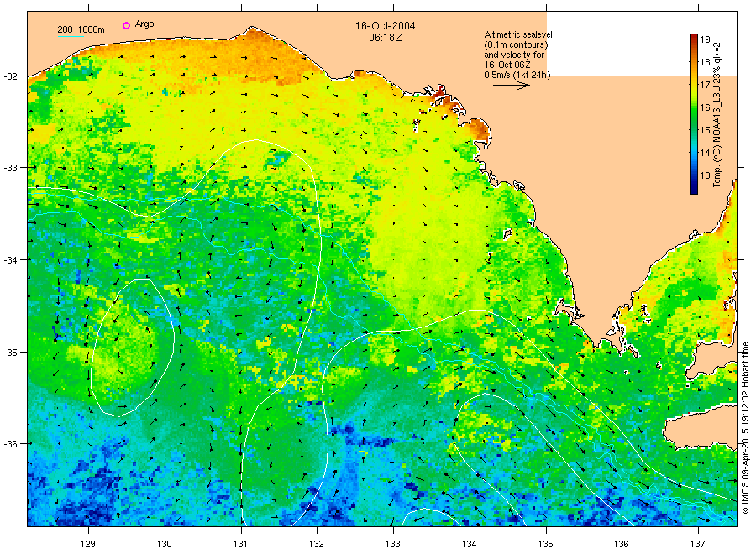
Task: Click latitude axis label '-33'
Action: click(10, 168)
